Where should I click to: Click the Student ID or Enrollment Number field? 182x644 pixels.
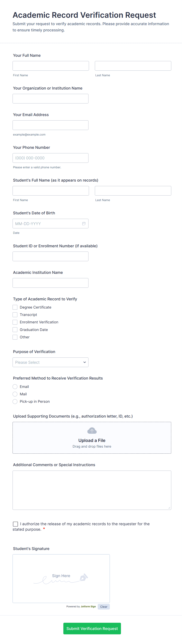click(x=50, y=256)
